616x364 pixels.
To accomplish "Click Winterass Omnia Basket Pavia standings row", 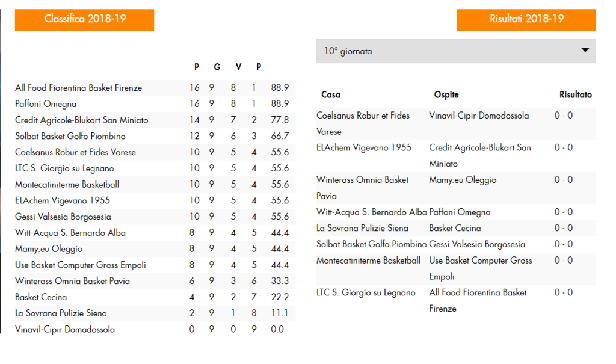I will (x=155, y=281).
